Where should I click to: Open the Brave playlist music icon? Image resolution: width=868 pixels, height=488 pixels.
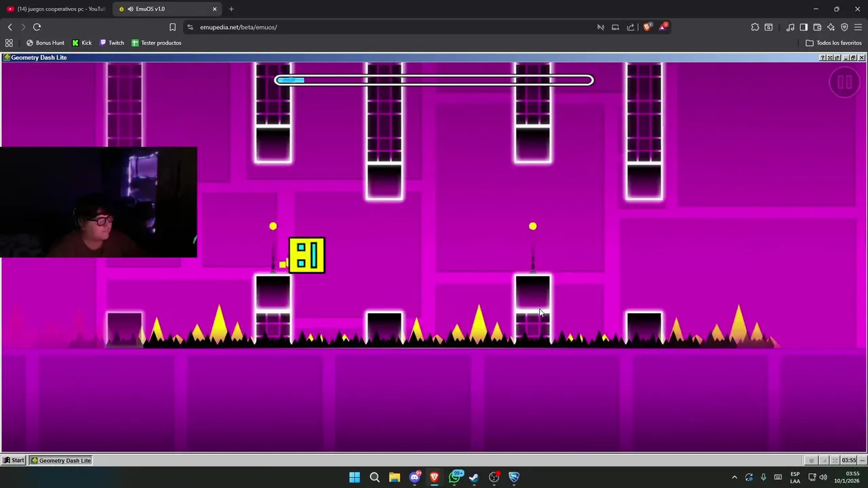pos(790,27)
